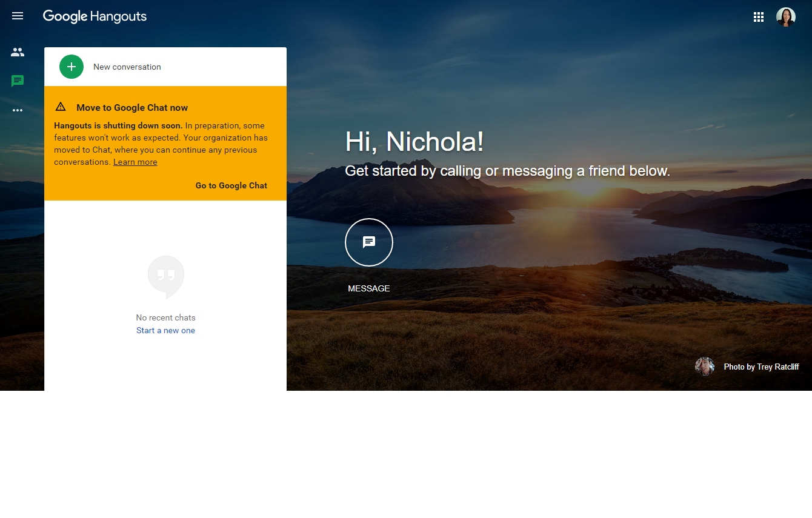Open the More options ellipsis icon
Screen dimensions: 812x518
(18, 110)
